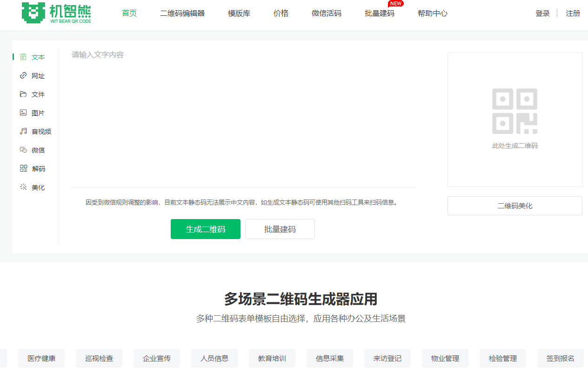Click the 多场景二维码生成器应用 heading
The width and height of the screenshot is (588, 380).
coord(301,299)
